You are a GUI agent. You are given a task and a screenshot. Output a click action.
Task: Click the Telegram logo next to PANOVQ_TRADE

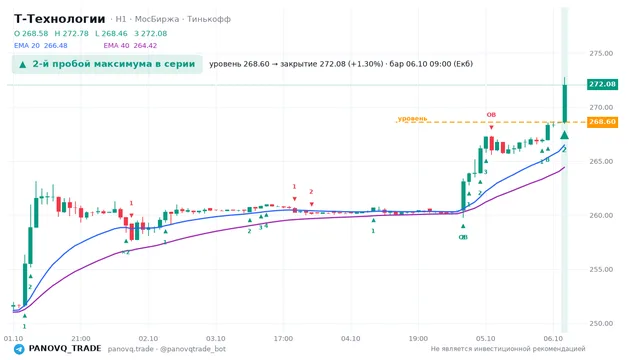click(19, 349)
